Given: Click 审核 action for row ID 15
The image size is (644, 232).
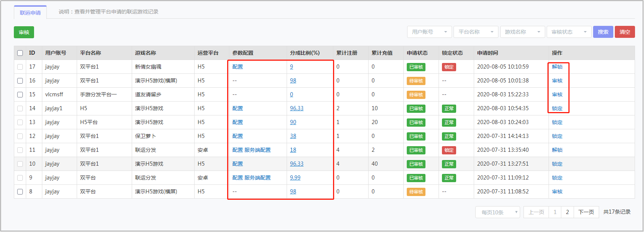Looking at the screenshot, I should [557, 94].
